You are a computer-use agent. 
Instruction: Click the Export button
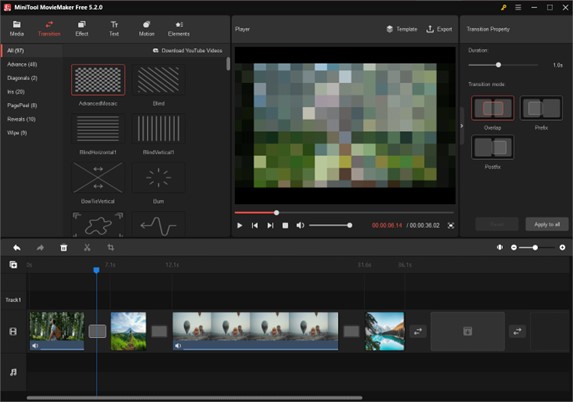[439, 29]
